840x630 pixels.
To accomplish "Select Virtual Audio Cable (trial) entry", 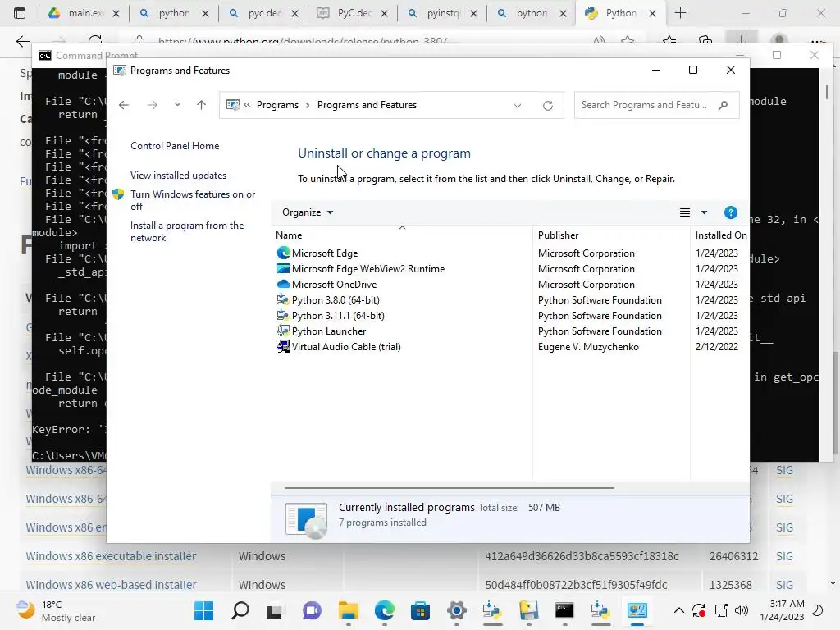I will coord(346,347).
